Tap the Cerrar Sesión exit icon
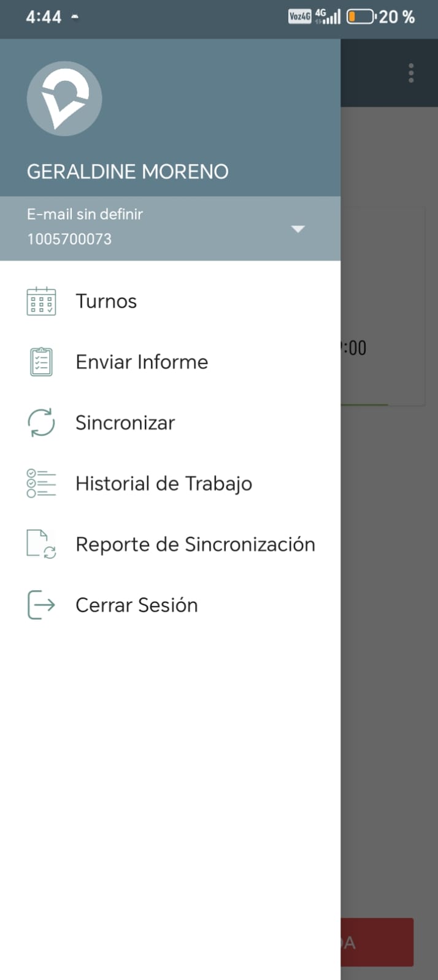The width and height of the screenshot is (438, 980). tap(41, 605)
